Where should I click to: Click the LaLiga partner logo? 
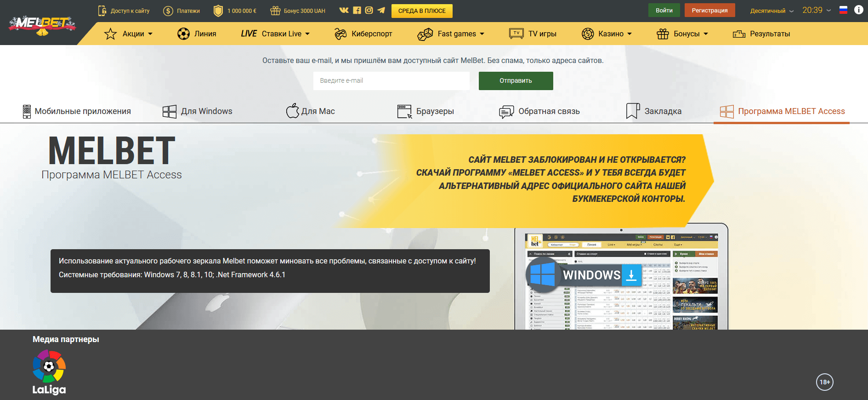coord(49,372)
